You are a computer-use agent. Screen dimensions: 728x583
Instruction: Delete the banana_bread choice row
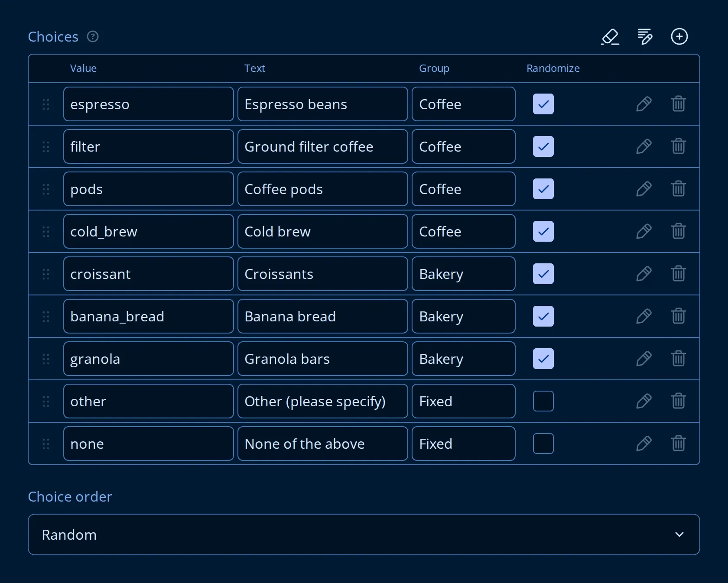678,316
